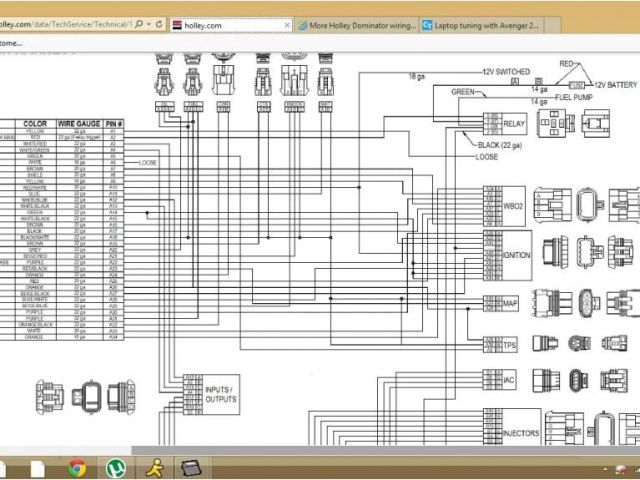Click the search magnifier in address bar

137,23
